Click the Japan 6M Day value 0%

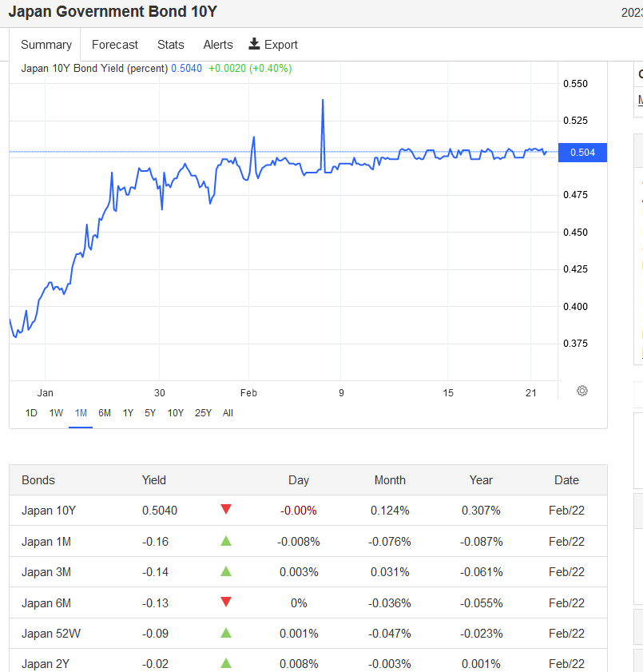tap(299, 603)
